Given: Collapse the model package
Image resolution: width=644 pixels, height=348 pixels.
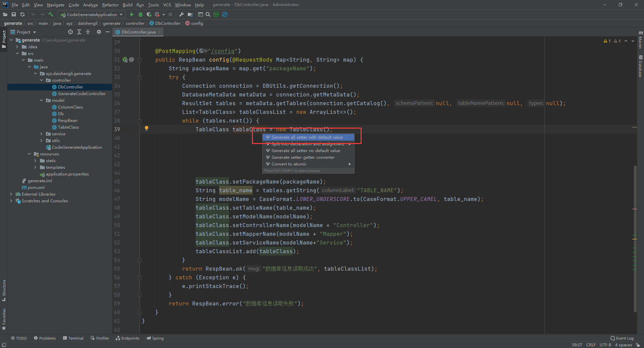Looking at the screenshot, I should (41, 100).
